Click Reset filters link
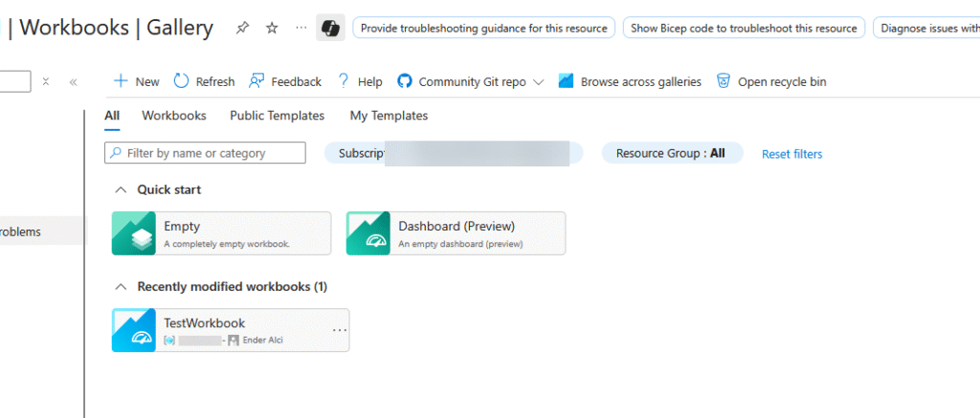This screenshot has height=418, width=980. 791,154
